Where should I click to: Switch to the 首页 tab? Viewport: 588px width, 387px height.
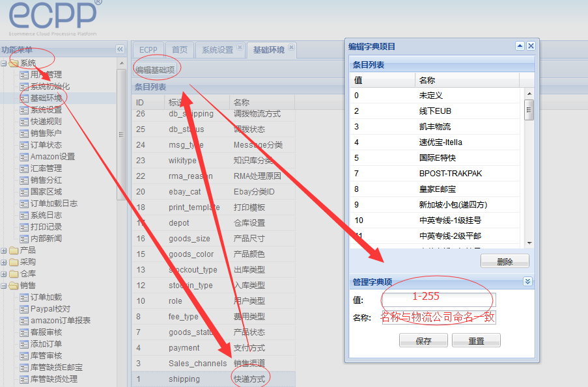point(179,50)
